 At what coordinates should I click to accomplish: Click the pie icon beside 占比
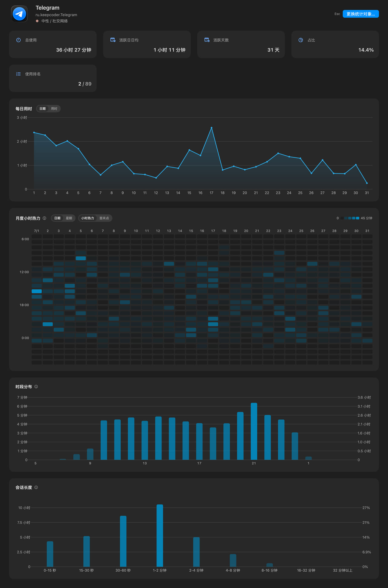click(301, 40)
